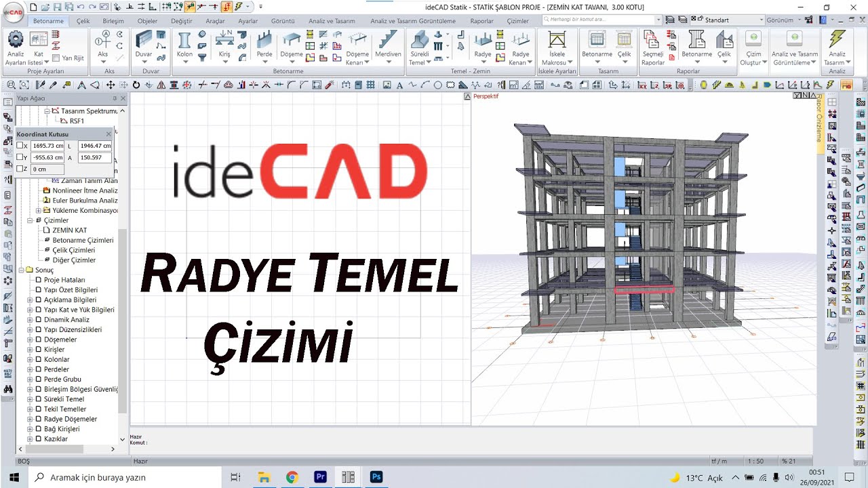Expand the Kazıklar tree node
The width and height of the screenshot is (868, 488).
30,439
